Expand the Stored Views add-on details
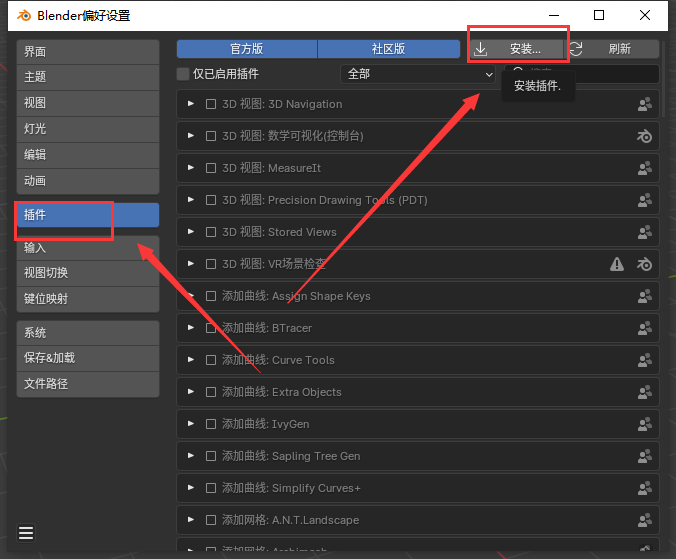The image size is (676, 559). click(191, 231)
